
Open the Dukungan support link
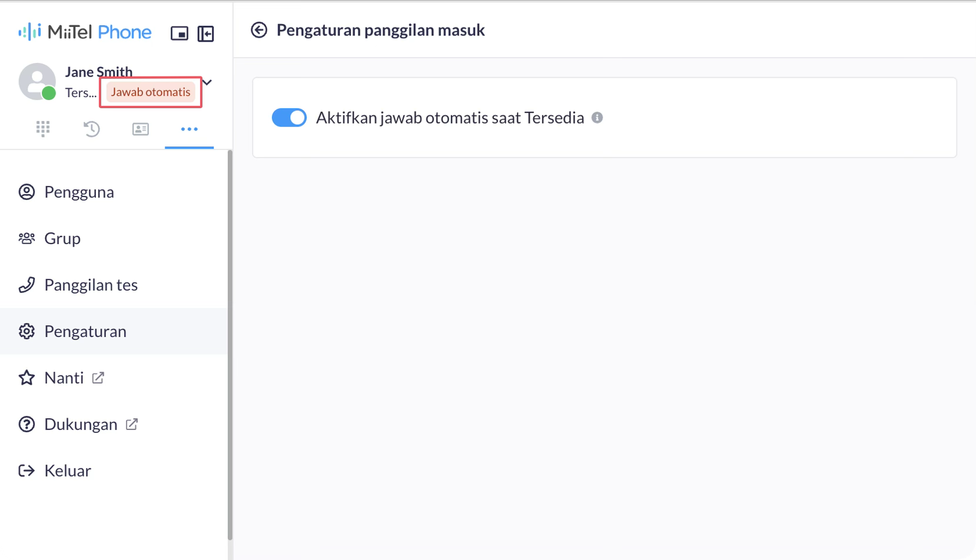coord(114,424)
